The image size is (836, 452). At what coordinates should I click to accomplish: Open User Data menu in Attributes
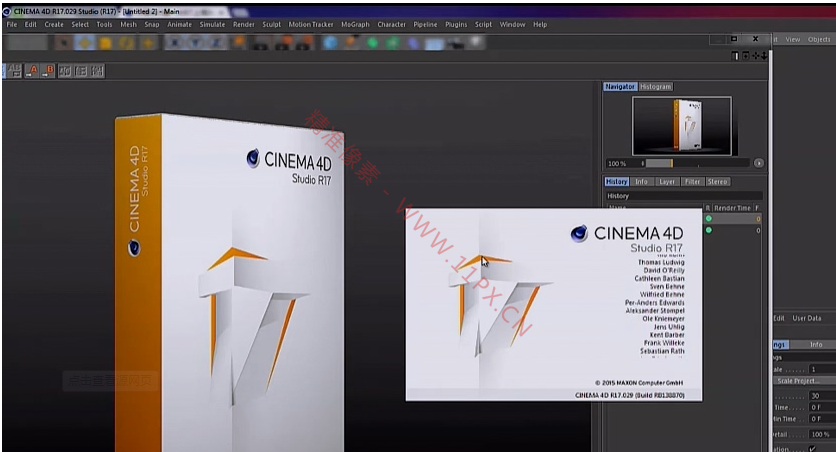[x=807, y=318]
